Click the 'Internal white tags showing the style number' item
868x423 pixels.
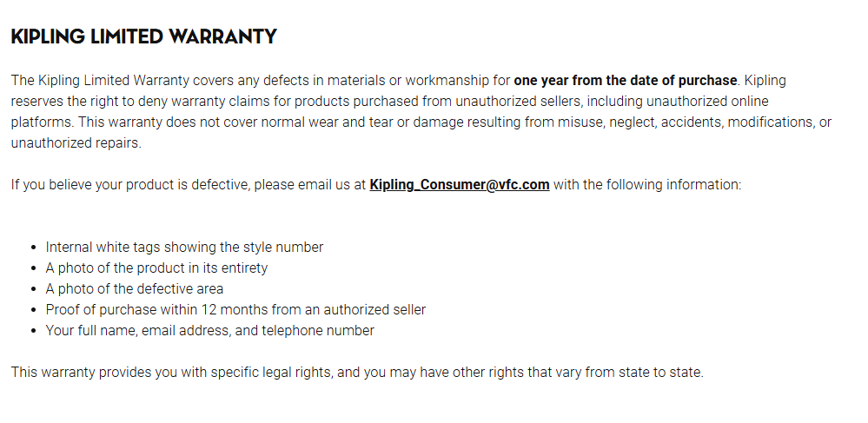(x=184, y=247)
